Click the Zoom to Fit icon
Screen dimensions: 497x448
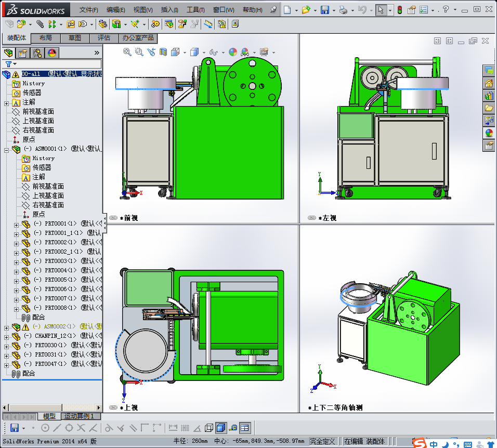(127, 52)
